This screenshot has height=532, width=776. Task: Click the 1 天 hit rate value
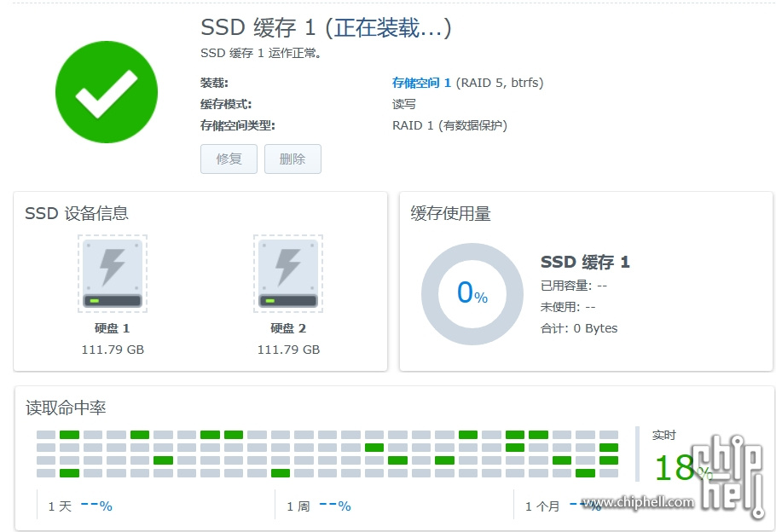click(96, 506)
